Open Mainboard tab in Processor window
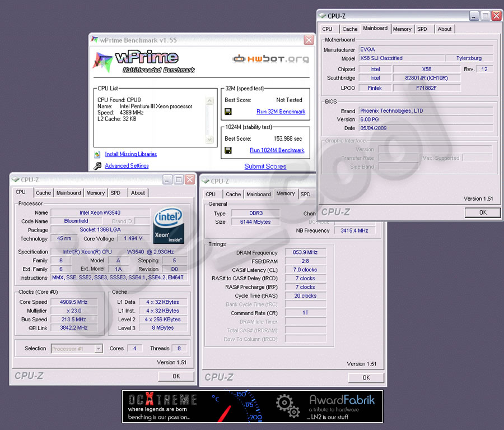 tap(68, 193)
